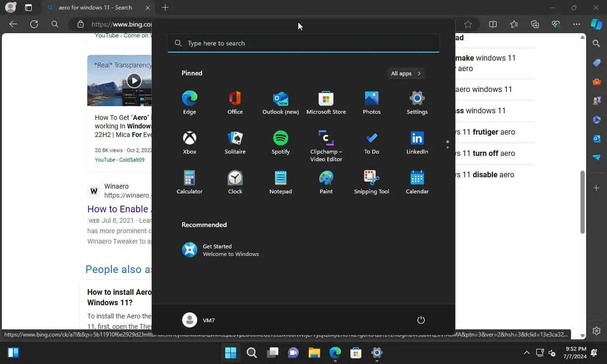Viewport: 607px width, 364px height.
Task: Open Edge sidebar search icon
Action: (597, 44)
